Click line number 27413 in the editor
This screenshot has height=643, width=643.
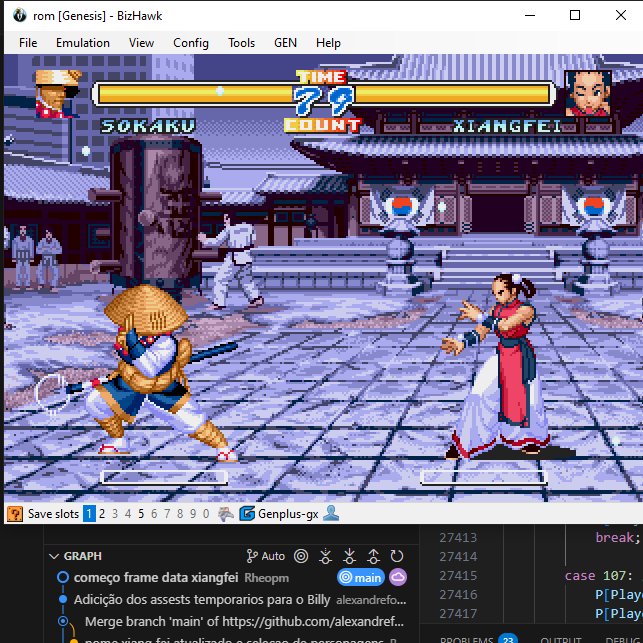[458, 537]
